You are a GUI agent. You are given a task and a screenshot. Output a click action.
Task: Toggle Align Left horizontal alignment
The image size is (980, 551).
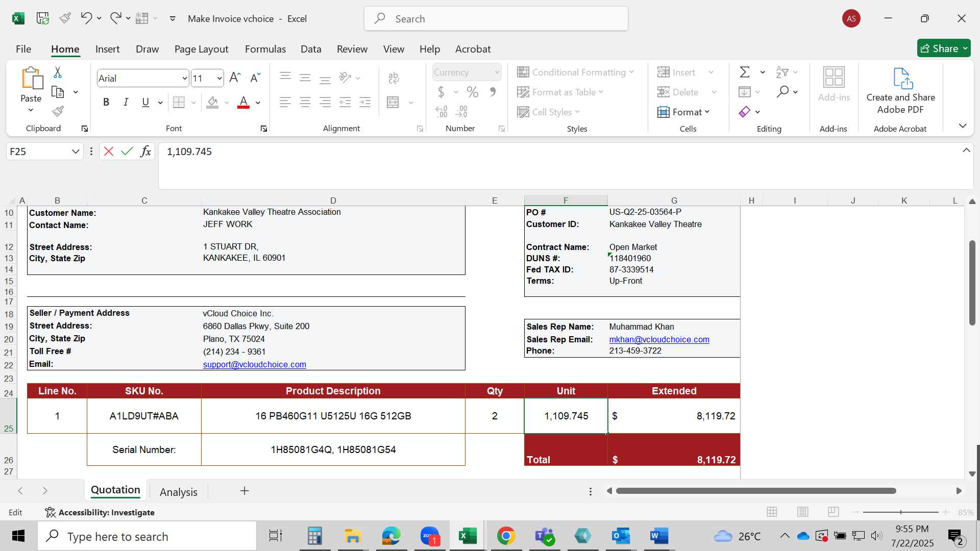coord(285,102)
